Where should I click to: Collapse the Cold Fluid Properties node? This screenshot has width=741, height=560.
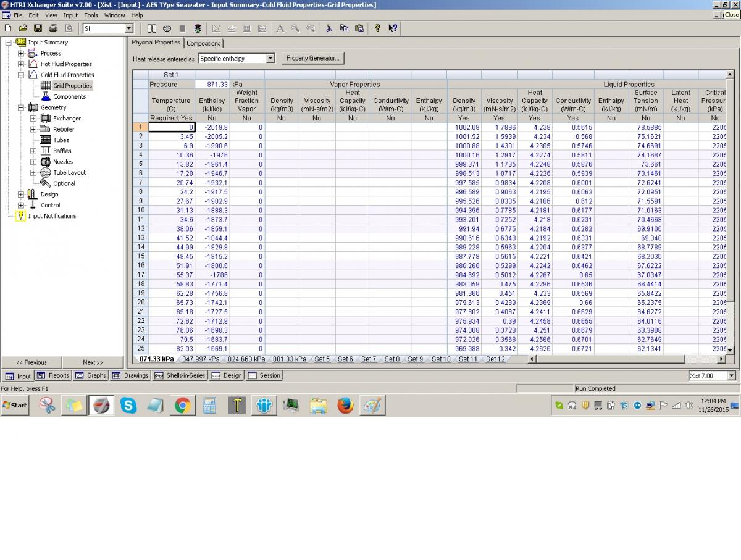pos(21,75)
